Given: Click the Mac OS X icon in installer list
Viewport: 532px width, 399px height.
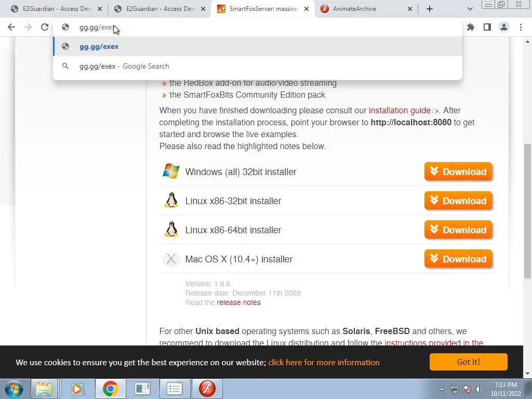Looking at the screenshot, I should tap(171, 259).
